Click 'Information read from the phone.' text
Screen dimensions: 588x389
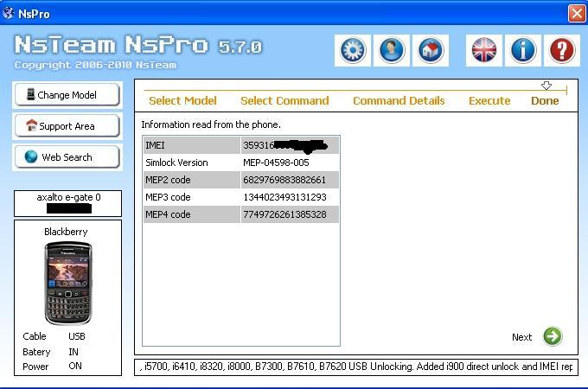(x=211, y=124)
